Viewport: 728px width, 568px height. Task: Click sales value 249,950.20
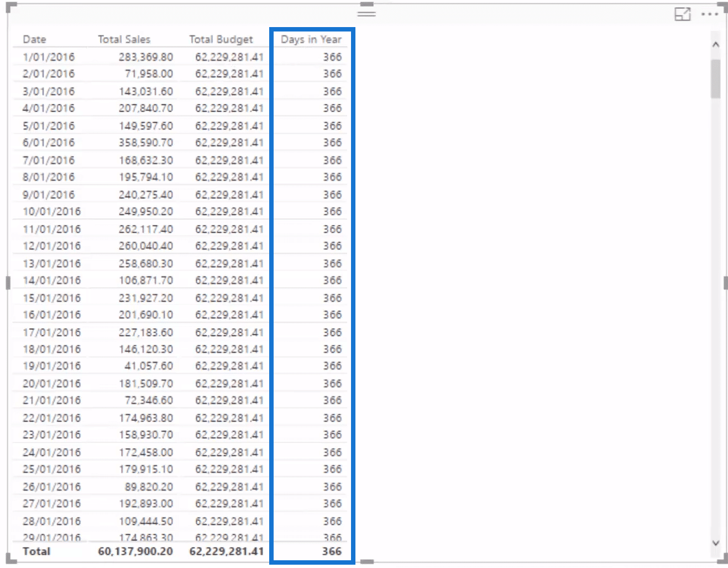click(145, 211)
